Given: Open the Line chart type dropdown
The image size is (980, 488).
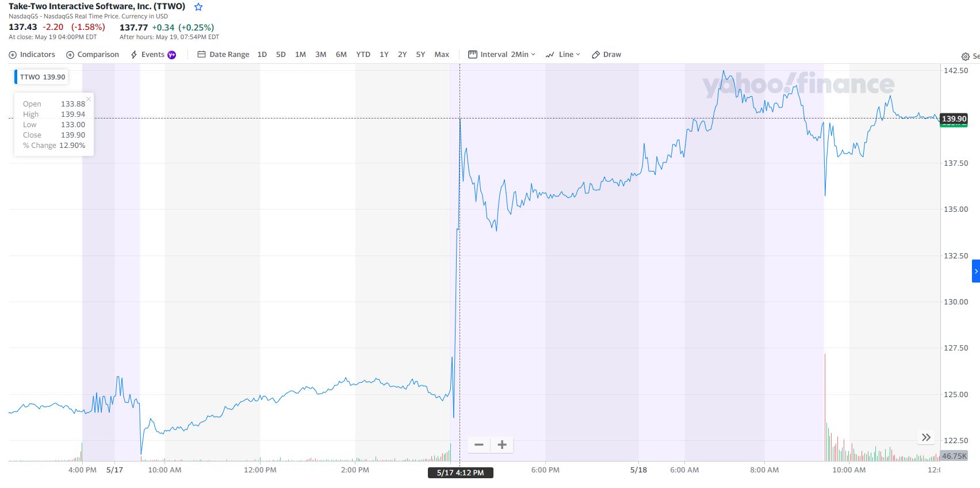Looking at the screenshot, I should click(x=563, y=55).
